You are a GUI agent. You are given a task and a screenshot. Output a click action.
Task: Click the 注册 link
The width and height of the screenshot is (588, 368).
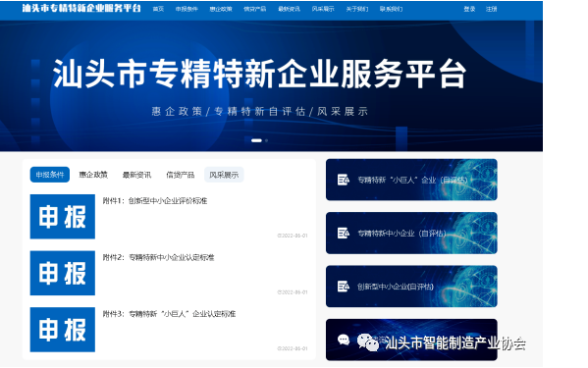pyautogui.click(x=491, y=9)
